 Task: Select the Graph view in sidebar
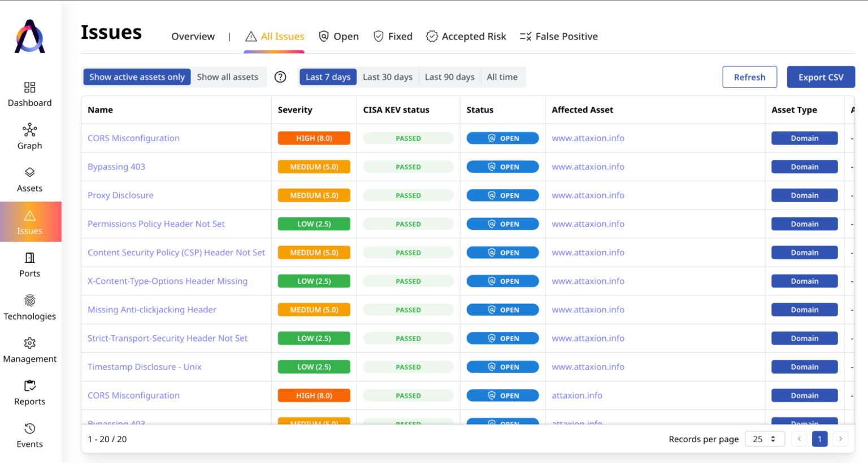(29, 137)
